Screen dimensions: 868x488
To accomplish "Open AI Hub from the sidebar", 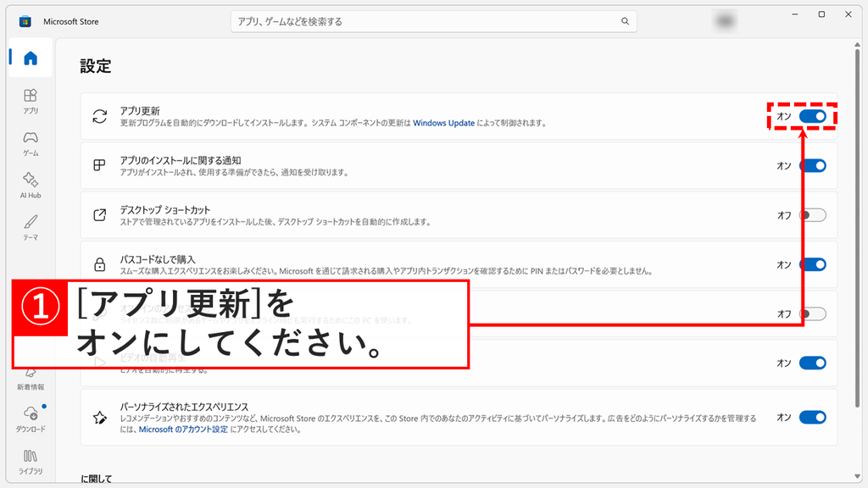I will tap(31, 186).
